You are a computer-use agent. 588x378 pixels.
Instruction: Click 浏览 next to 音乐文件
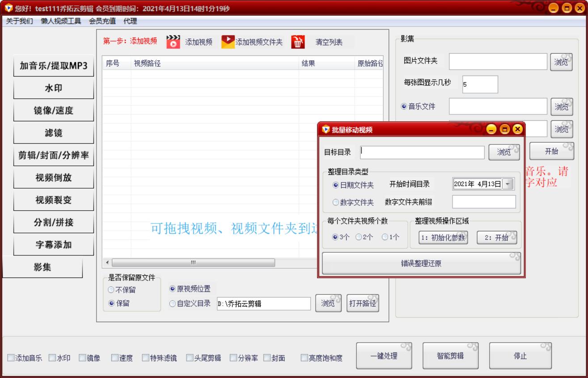tap(563, 106)
